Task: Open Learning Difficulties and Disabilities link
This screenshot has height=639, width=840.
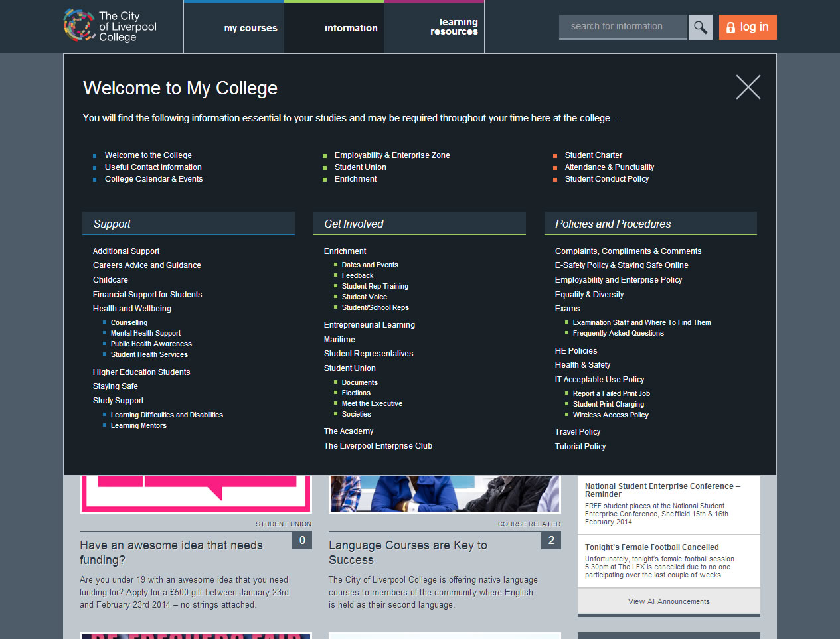Action: pos(167,415)
